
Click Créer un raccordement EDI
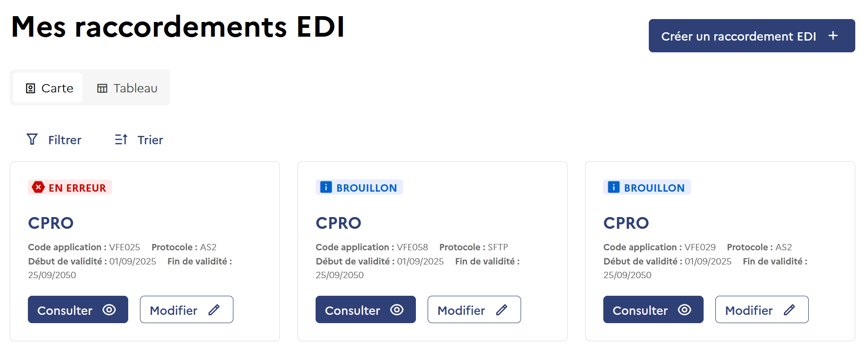pyautogui.click(x=752, y=36)
